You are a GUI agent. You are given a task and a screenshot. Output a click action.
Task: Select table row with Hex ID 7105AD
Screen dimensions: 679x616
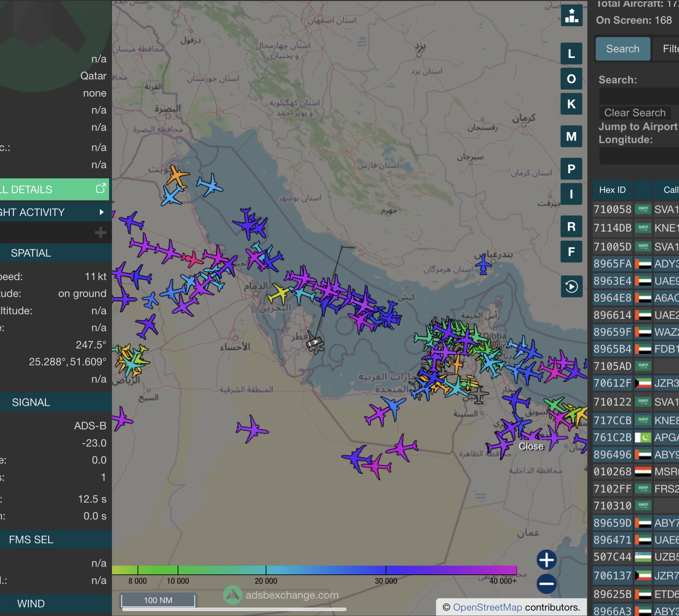(x=636, y=366)
